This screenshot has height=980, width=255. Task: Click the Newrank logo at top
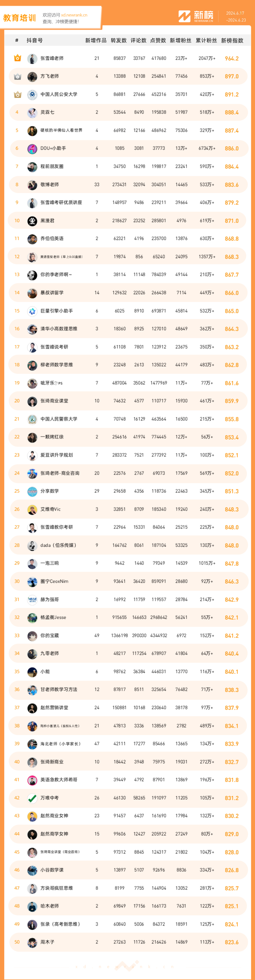pos(196,16)
